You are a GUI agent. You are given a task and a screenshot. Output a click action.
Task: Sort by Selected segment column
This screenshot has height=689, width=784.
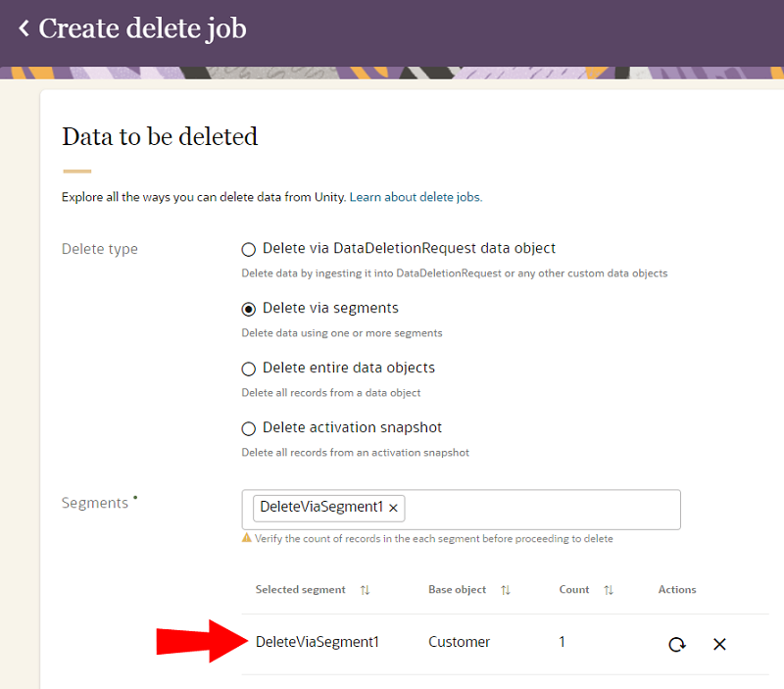pos(365,590)
